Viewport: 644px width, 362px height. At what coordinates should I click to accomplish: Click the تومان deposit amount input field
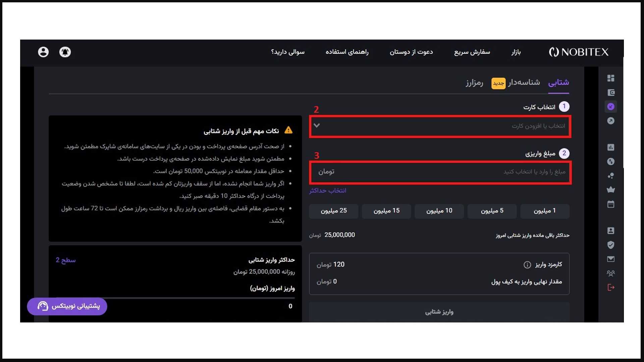click(440, 172)
